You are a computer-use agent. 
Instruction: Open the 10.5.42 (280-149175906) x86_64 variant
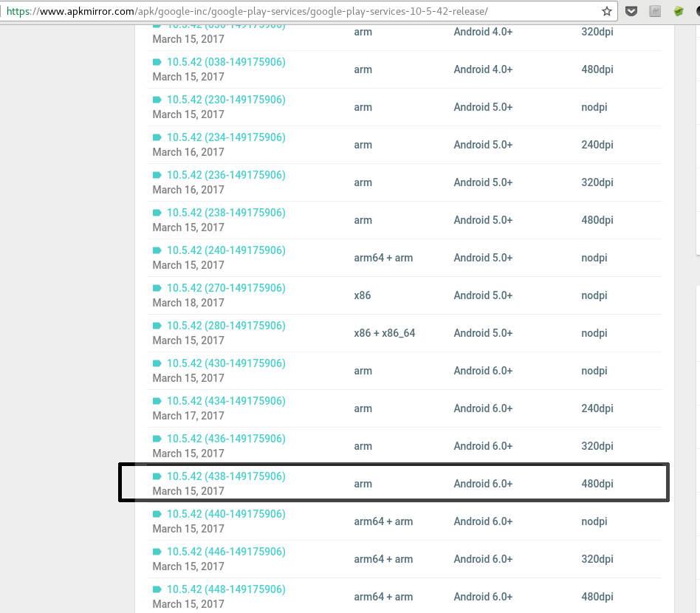tap(226, 326)
